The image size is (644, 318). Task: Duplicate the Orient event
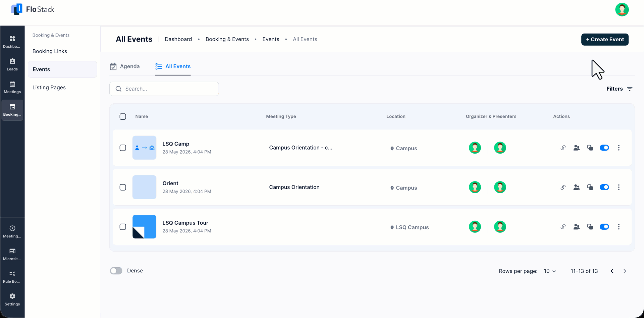(590, 187)
